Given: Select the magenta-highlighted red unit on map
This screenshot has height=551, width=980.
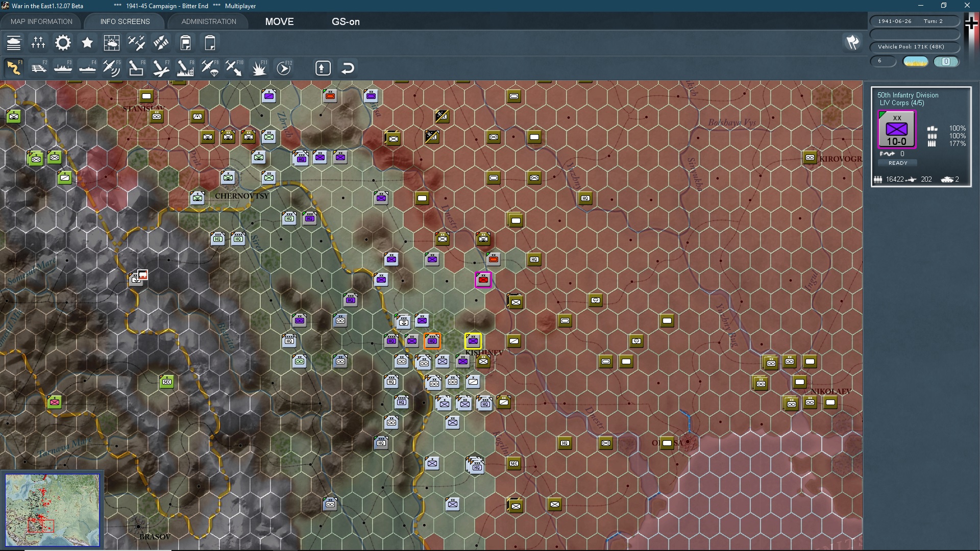Looking at the screenshot, I should pos(483,280).
